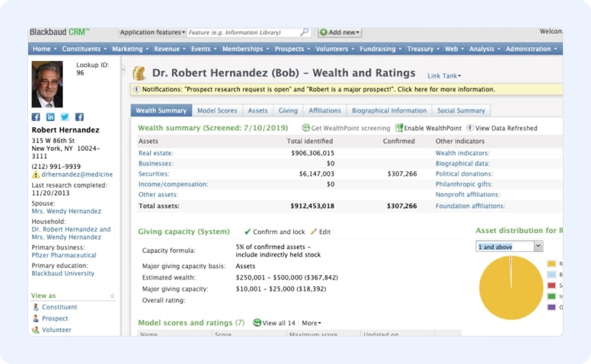The height and width of the screenshot is (364, 591).
Task: Open the Wealth indicators link
Action: pos(462,153)
